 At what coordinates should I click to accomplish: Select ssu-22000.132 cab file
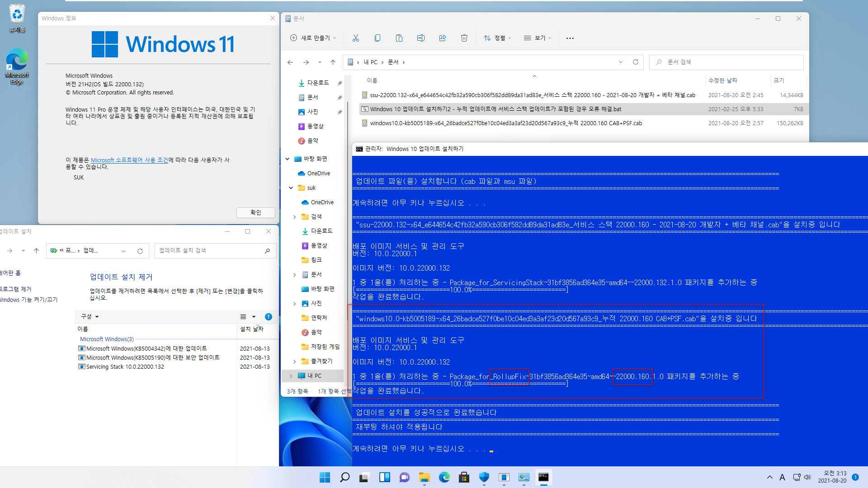point(582,95)
